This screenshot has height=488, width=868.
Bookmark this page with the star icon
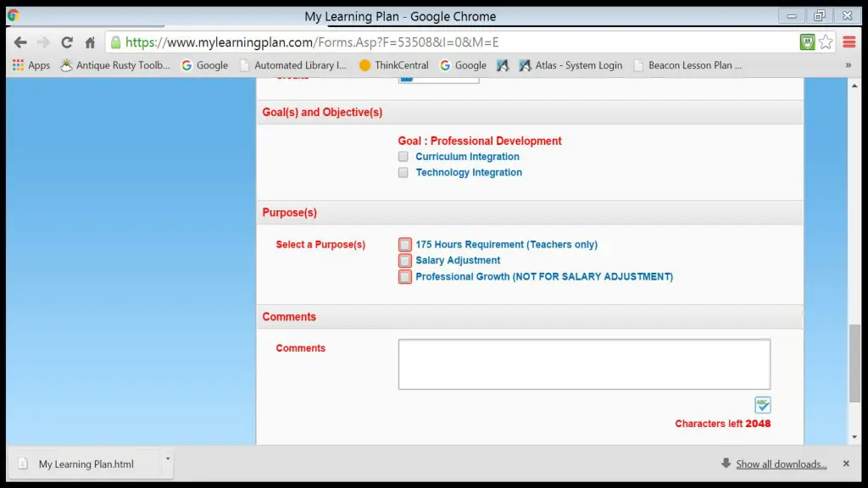(x=826, y=42)
